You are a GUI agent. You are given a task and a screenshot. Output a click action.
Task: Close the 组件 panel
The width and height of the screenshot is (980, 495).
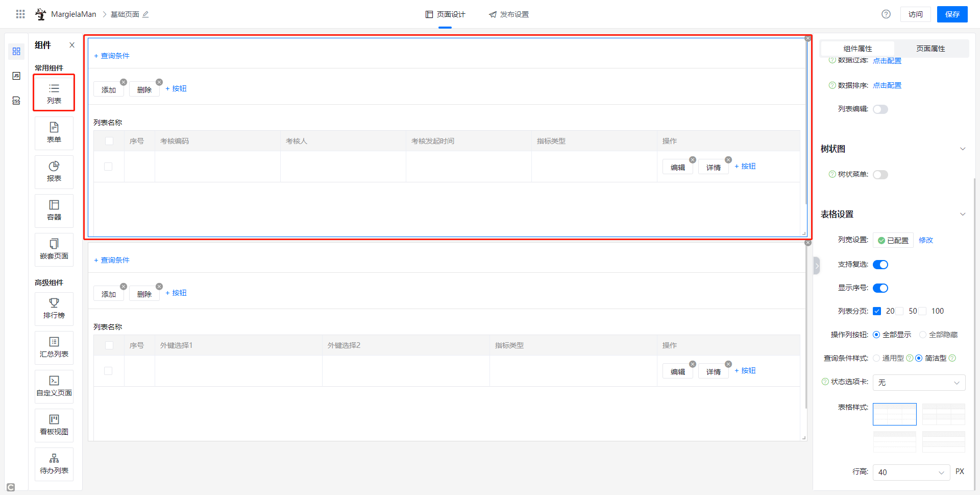(x=72, y=45)
